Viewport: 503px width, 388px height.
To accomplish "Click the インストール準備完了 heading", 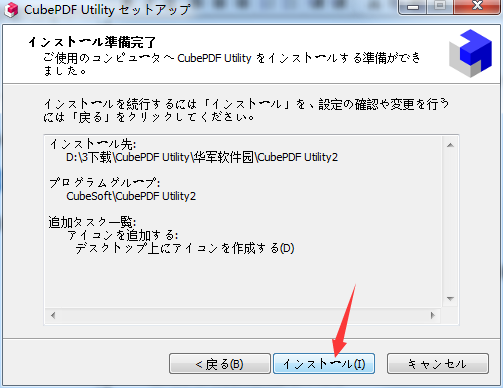I will coord(92,42).
